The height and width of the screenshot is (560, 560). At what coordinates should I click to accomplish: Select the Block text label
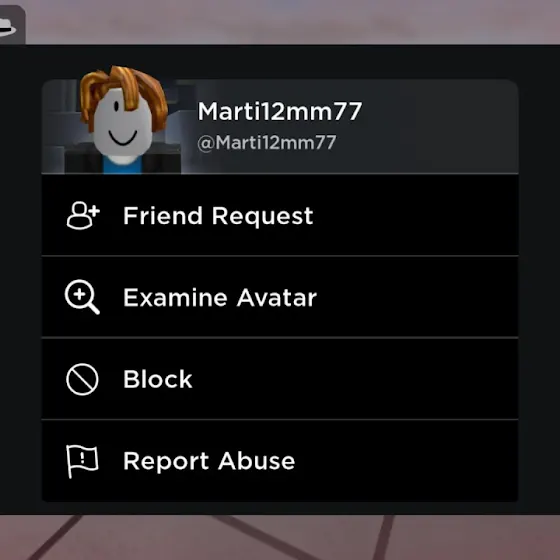pyautogui.click(x=158, y=379)
